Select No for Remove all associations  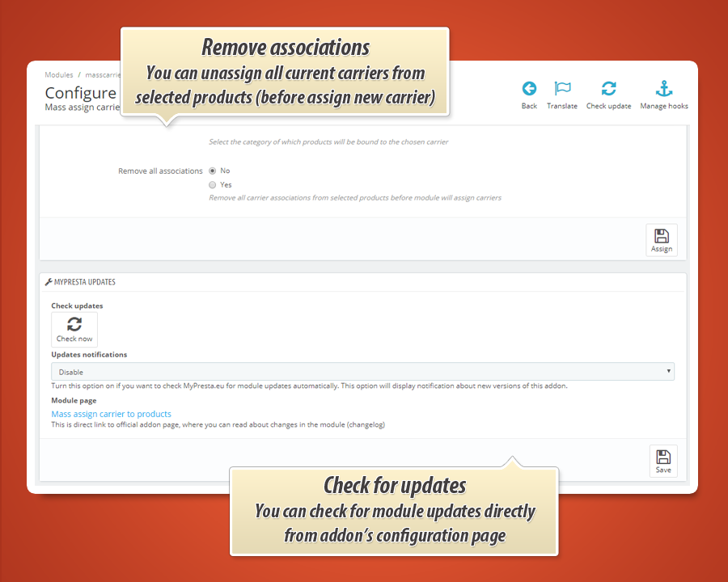[212, 171]
